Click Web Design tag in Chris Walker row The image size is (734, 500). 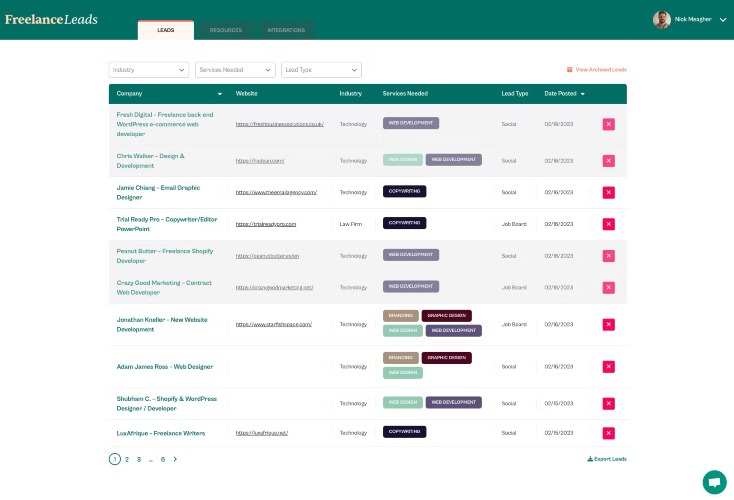click(403, 160)
